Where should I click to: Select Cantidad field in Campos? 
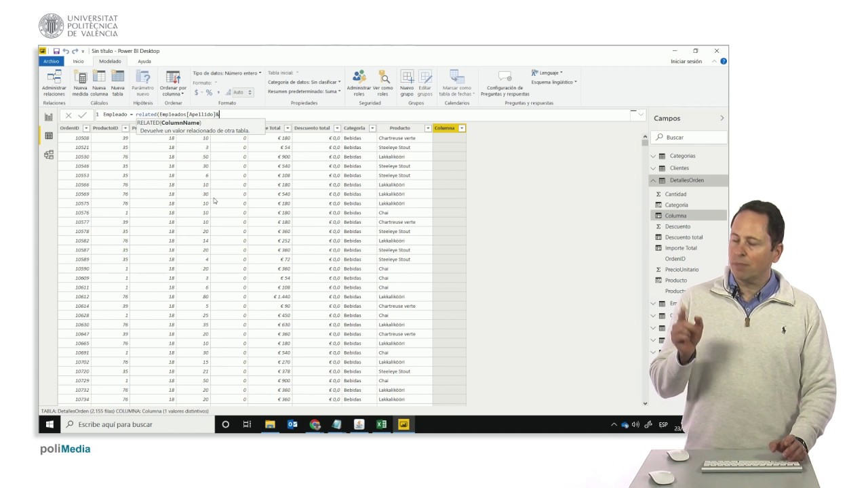click(675, 194)
